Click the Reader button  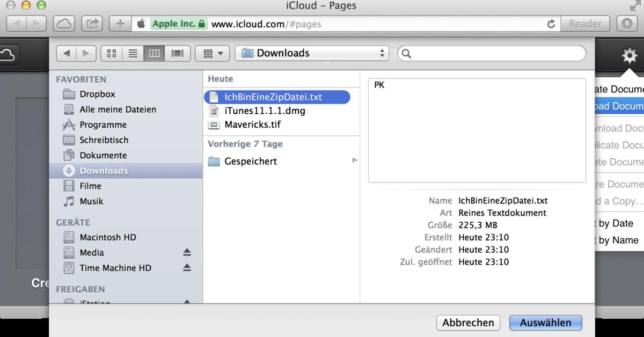point(586,24)
